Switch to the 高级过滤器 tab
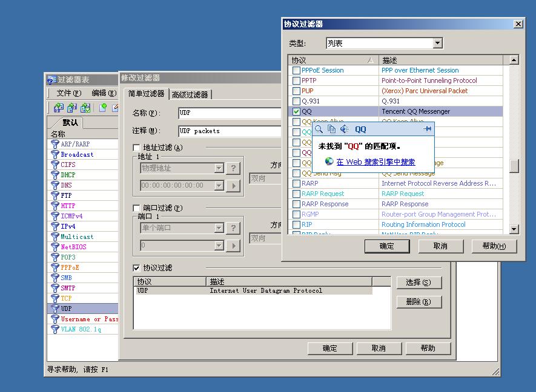The height and width of the screenshot is (392, 536). click(190, 94)
